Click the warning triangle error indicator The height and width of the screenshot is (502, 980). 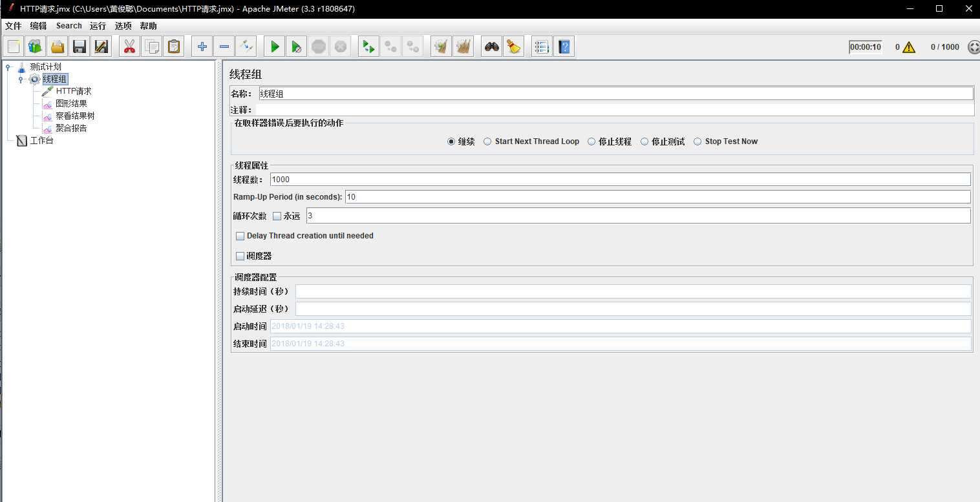pyautogui.click(x=909, y=47)
